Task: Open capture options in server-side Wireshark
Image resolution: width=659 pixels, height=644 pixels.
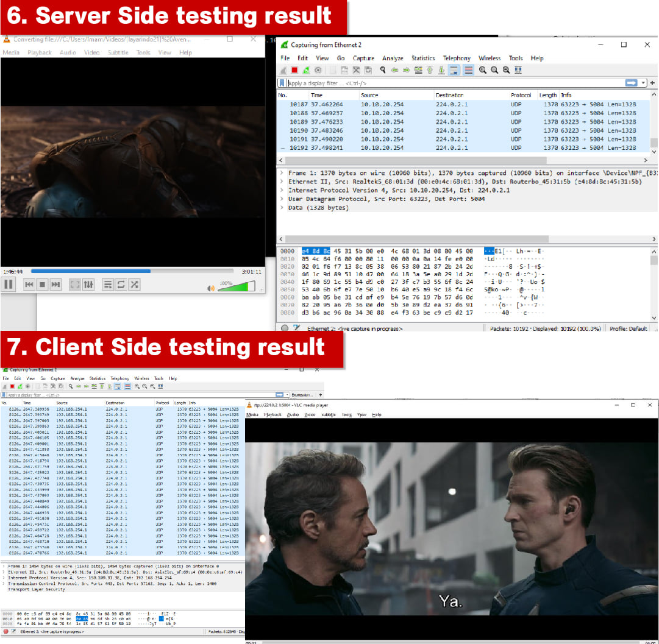Action: point(318,70)
